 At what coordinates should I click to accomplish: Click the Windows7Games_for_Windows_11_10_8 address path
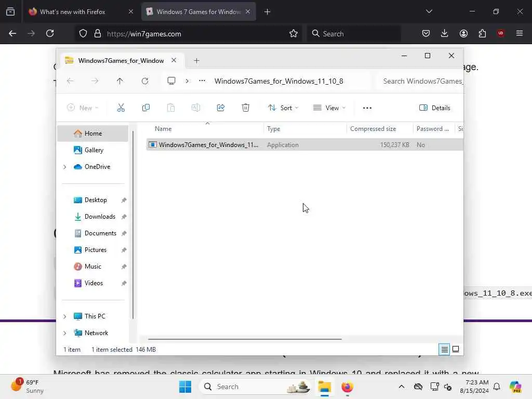tap(278, 81)
